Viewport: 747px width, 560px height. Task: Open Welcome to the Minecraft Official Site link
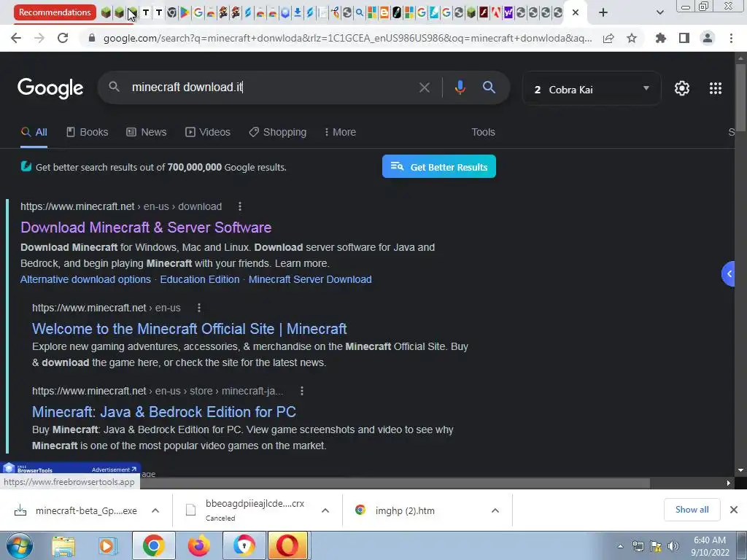tap(189, 329)
